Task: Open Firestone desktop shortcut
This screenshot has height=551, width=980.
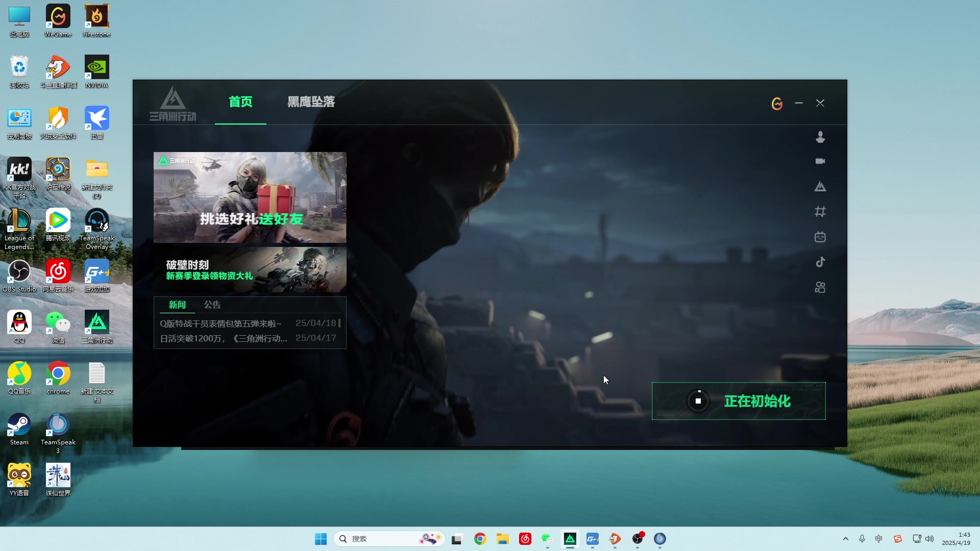Action: (96, 21)
